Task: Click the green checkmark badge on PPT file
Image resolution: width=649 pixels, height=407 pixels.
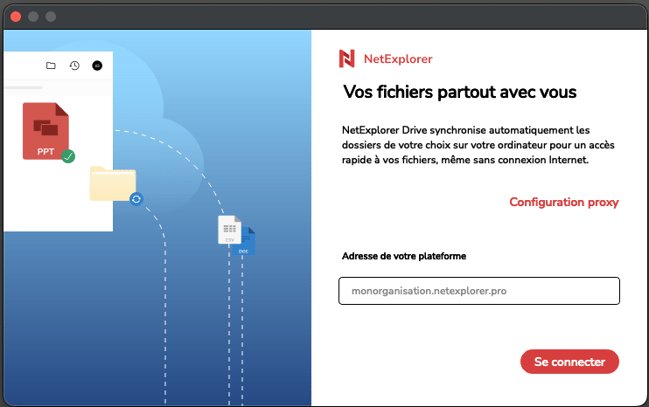Action: click(68, 156)
